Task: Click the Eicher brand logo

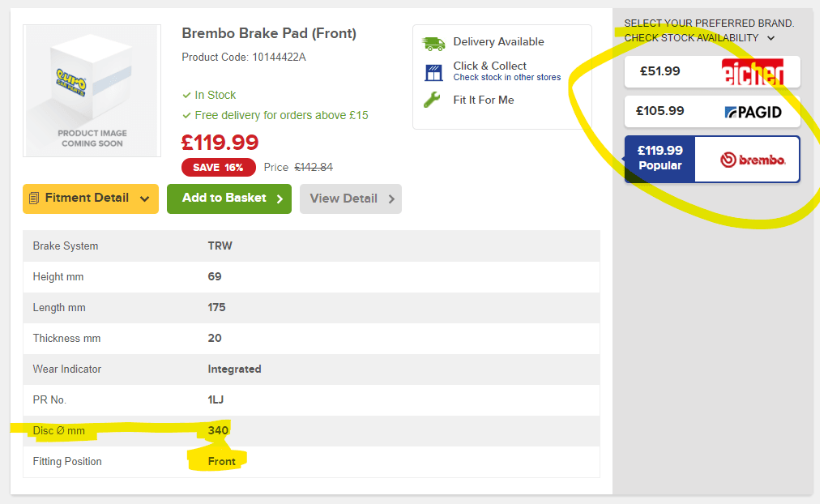Action: coord(753,72)
